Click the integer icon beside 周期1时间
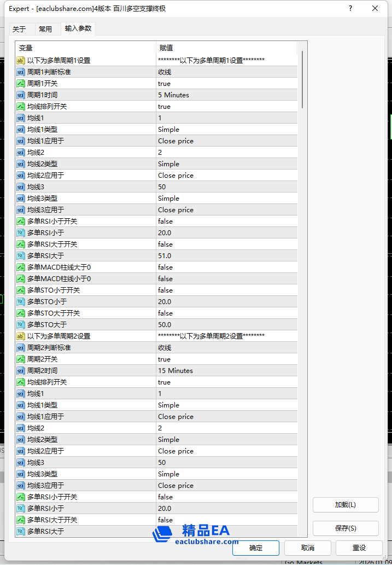This screenshot has height=565, width=392. [21, 95]
